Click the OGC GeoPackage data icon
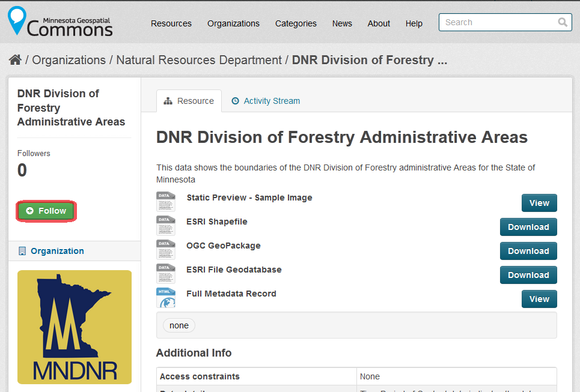 pyautogui.click(x=166, y=250)
